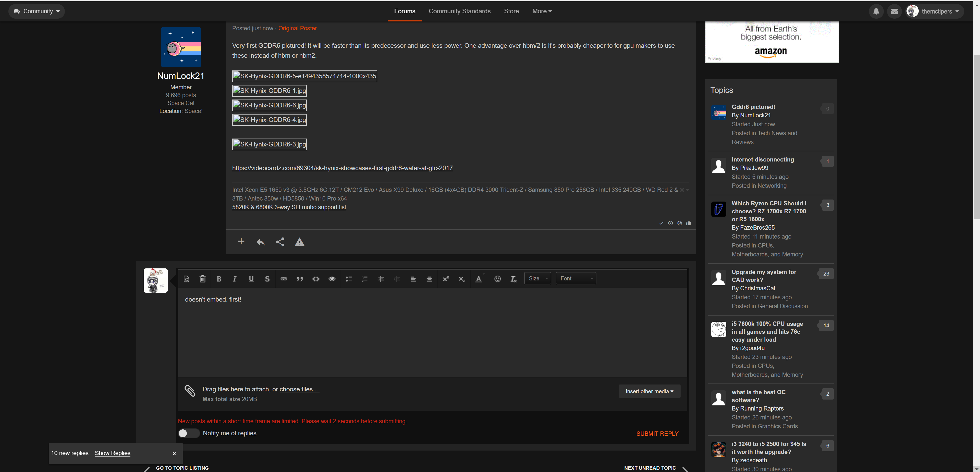Viewport: 980px width, 472px height.
Task: Open Community Standards page
Action: coord(459,11)
